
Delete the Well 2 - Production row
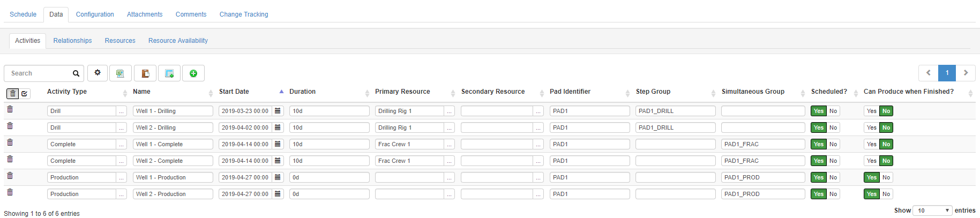click(x=10, y=192)
